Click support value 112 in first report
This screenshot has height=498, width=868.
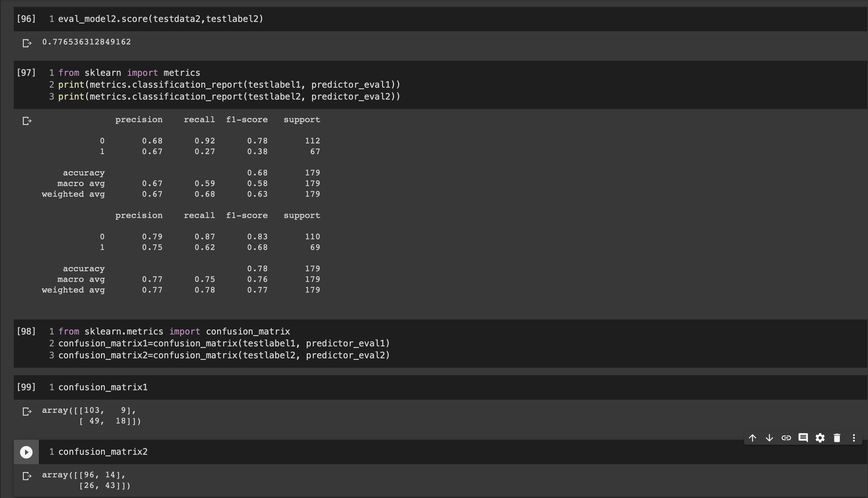pos(313,141)
